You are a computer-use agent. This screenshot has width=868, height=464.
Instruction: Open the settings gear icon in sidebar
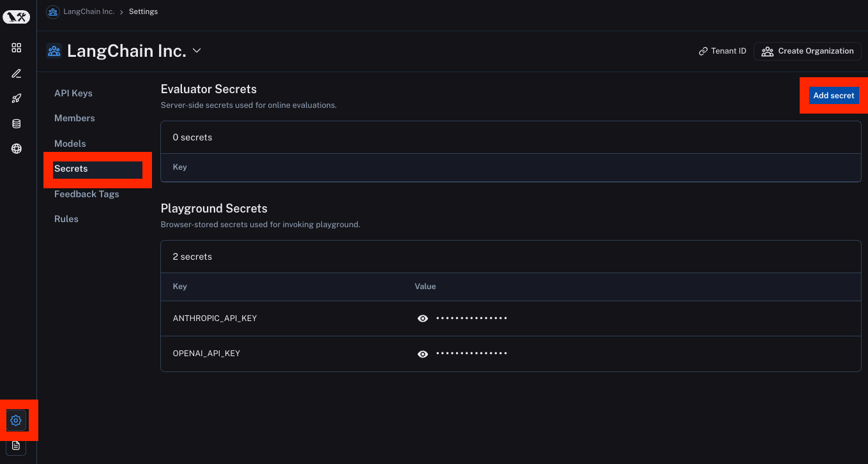[17, 421]
